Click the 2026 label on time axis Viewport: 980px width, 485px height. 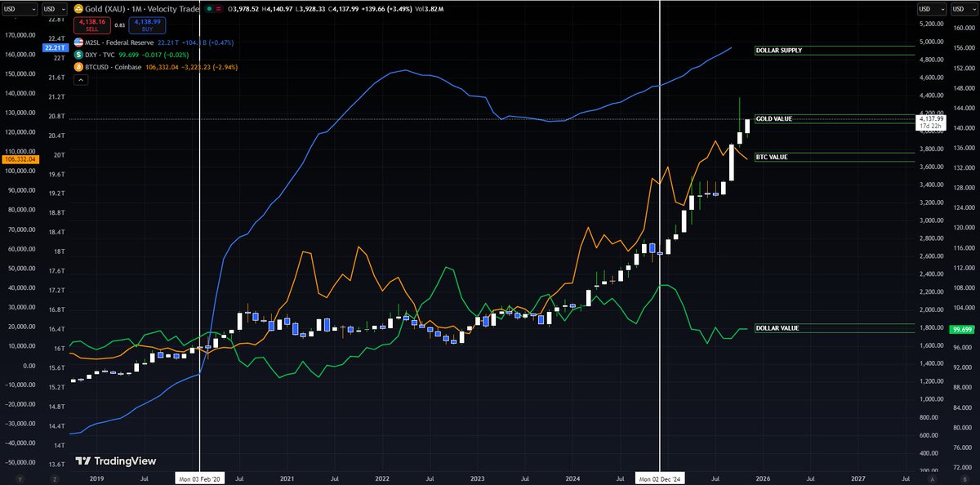pyautogui.click(x=764, y=478)
